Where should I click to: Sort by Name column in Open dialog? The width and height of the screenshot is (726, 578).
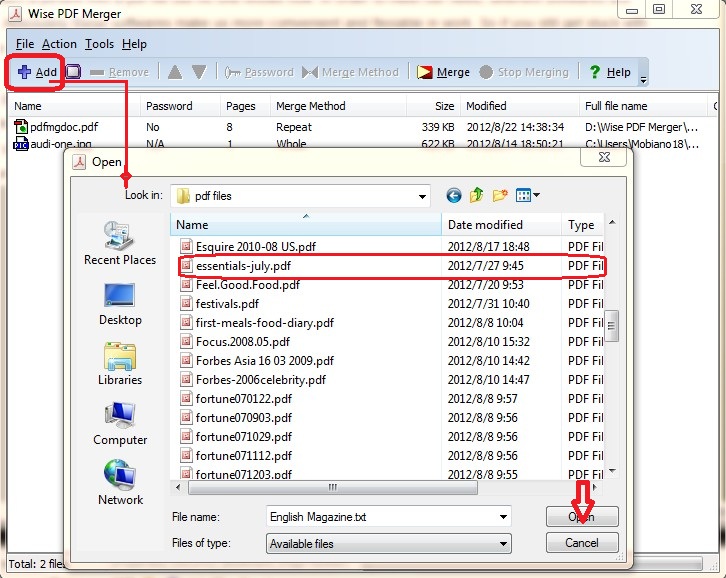[306, 225]
